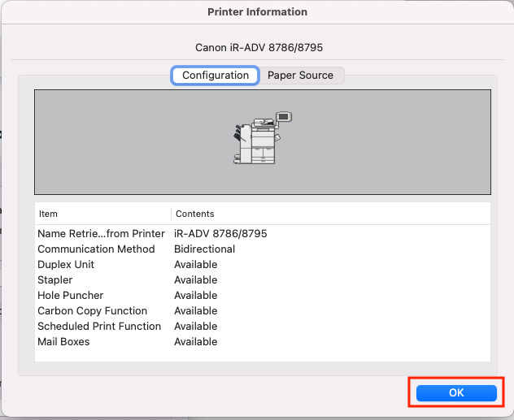Click the Canon iR-ADV 8786/8795 heading
514x420 pixels.
coord(259,48)
